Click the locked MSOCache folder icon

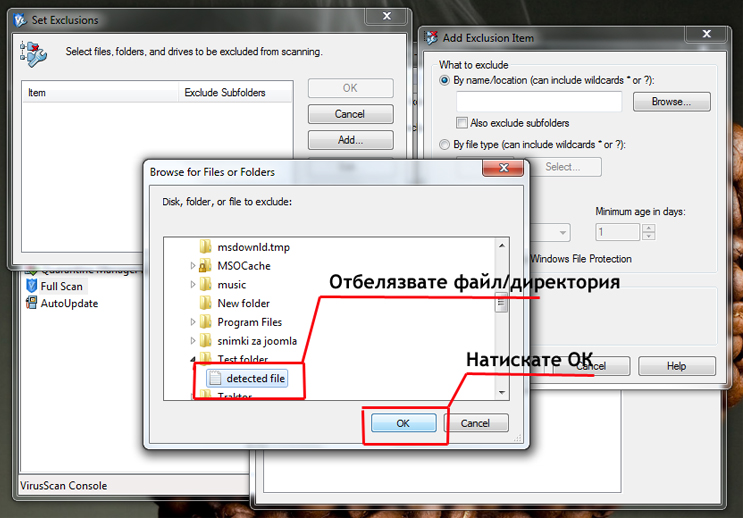pos(205,266)
